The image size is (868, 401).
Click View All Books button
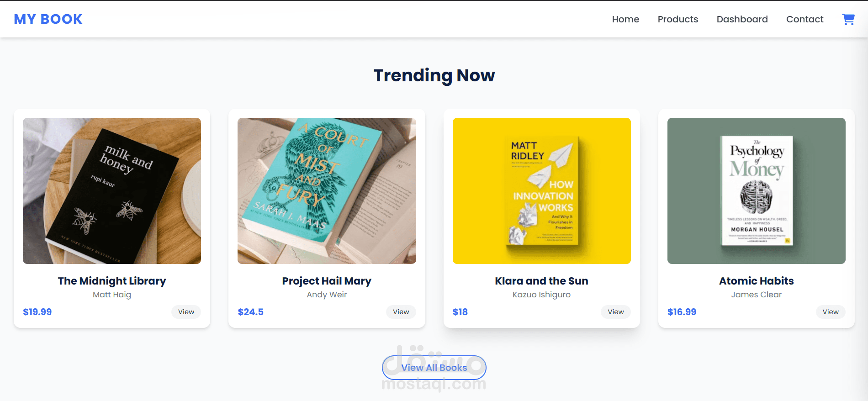coord(434,368)
